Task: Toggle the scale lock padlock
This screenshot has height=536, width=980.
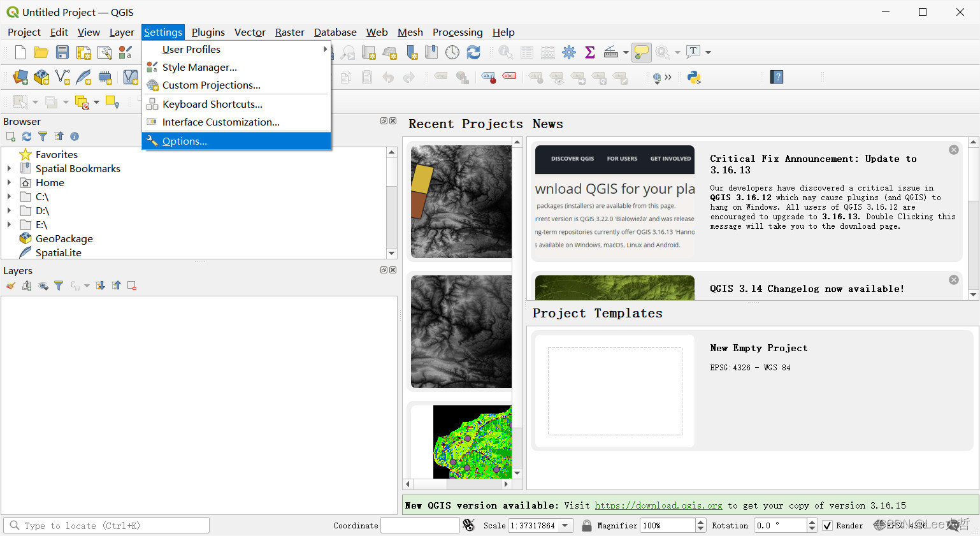Action: [586, 526]
